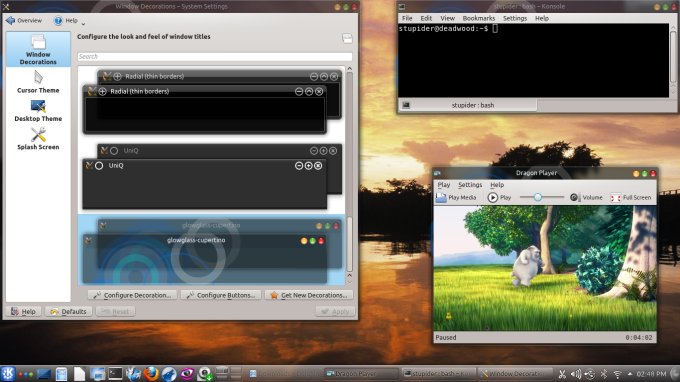This screenshot has height=382, width=680.
Task: Click the Wi-Fi network tray icon
Action: (617, 374)
